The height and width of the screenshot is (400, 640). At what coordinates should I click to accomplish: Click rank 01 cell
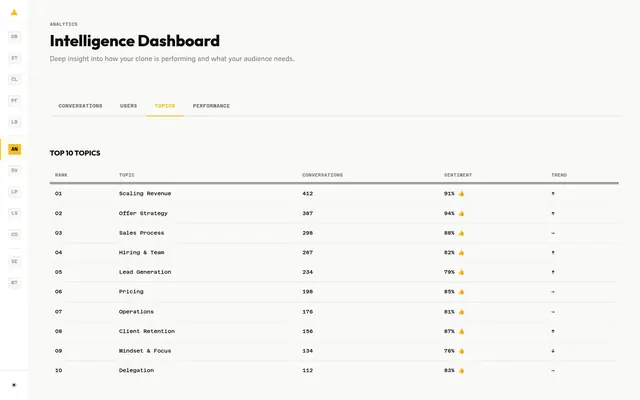pyautogui.click(x=58, y=193)
